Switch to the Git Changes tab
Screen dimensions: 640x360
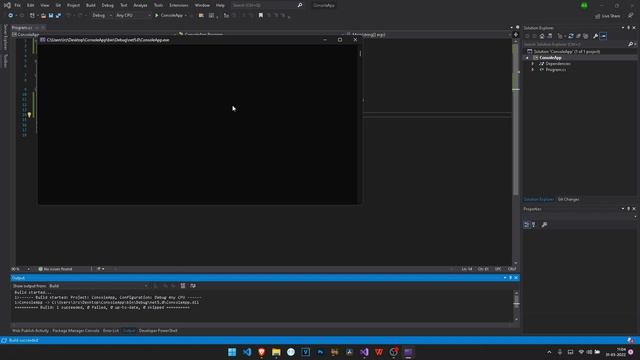click(568, 200)
